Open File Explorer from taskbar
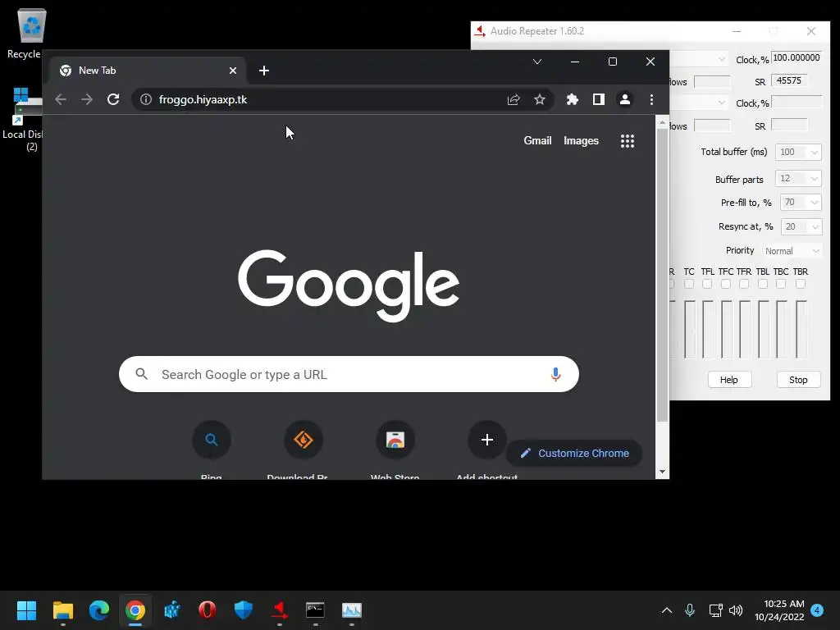This screenshot has height=630, width=840. click(62, 610)
